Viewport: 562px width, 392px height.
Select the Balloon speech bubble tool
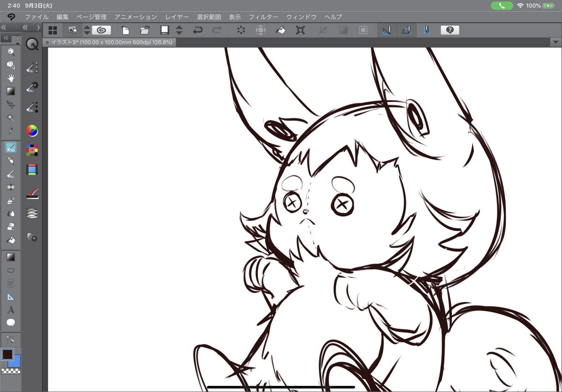(10, 322)
